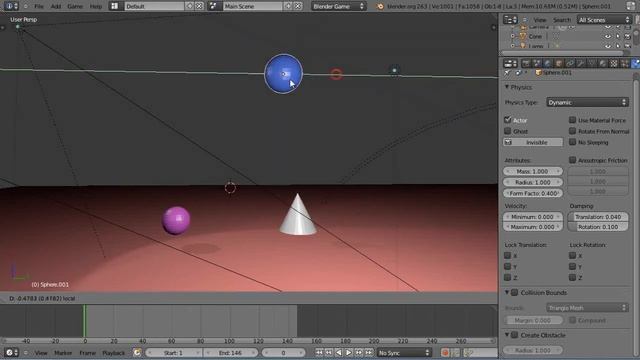
Task: Switch to the Texture properties checker tab
Action: [x=613, y=63]
